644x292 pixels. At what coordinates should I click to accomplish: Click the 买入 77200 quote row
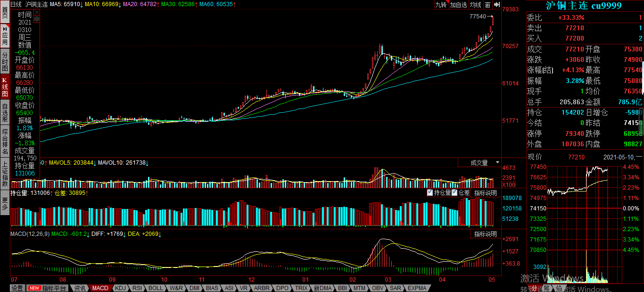[x=585, y=38]
